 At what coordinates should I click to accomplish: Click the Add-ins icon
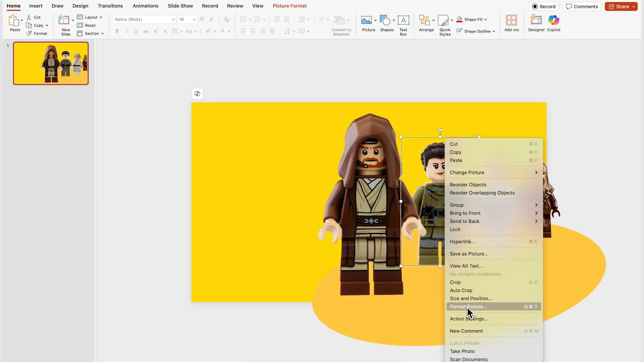click(x=512, y=20)
